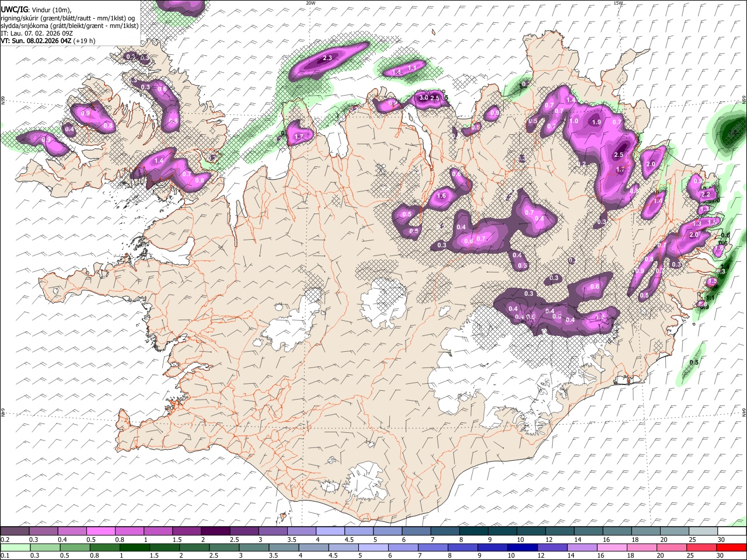The image size is (747, 560).
Task: Click the '2.3' snowfall value offshore north
Action: [x=327, y=58]
